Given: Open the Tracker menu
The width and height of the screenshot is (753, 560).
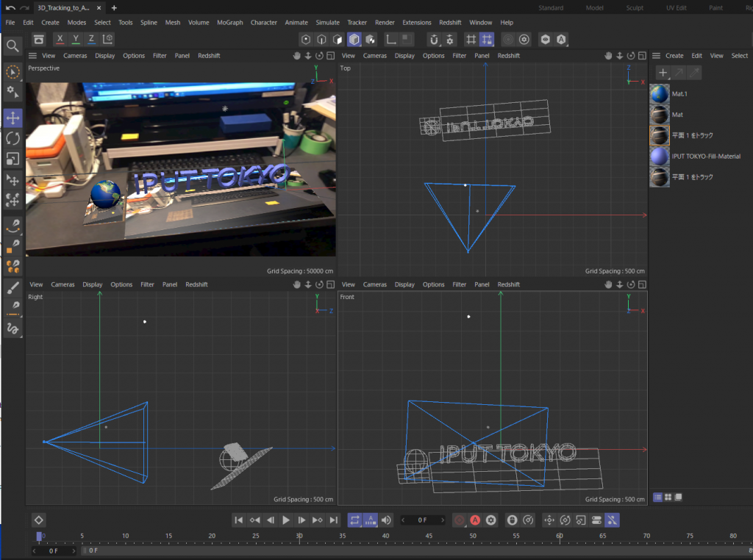Looking at the screenshot, I should [357, 23].
